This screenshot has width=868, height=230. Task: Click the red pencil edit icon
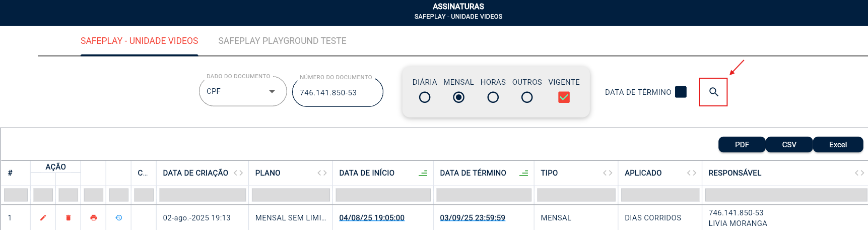click(43, 218)
